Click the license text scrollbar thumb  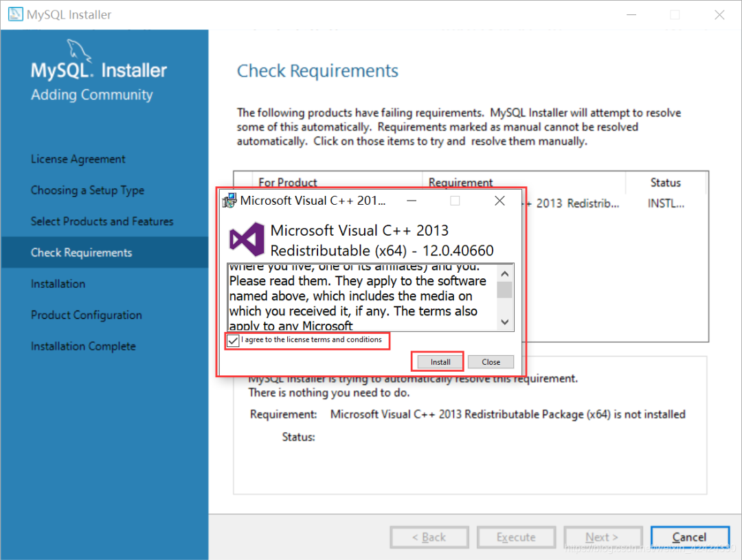coord(504,290)
